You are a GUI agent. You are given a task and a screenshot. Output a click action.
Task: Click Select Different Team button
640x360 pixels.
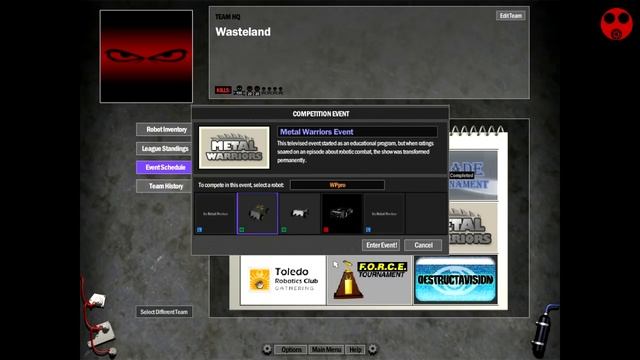pos(164,312)
